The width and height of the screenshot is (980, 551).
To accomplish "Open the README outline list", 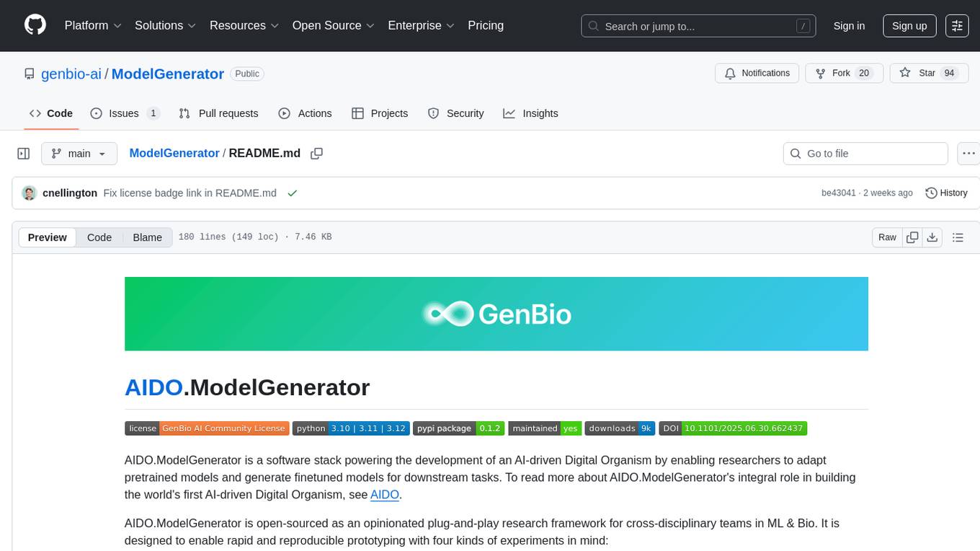I will click(x=958, y=237).
